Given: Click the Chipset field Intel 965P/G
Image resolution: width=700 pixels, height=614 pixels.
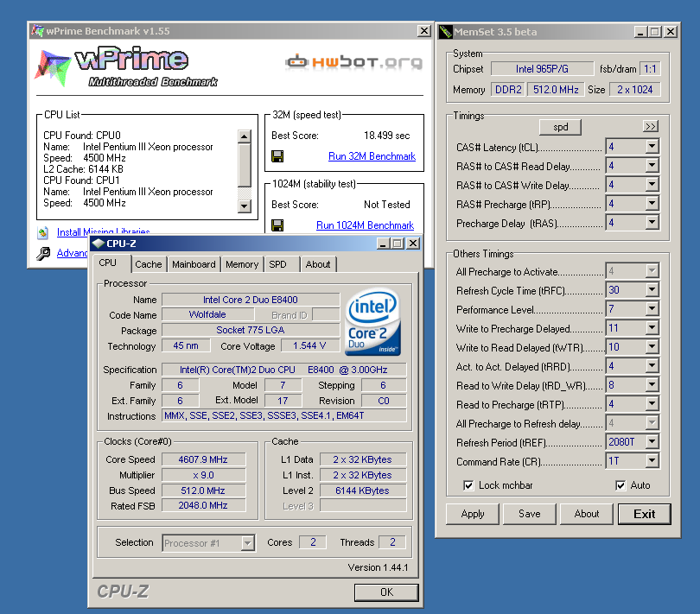Looking at the screenshot, I should (x=542, y=69).
